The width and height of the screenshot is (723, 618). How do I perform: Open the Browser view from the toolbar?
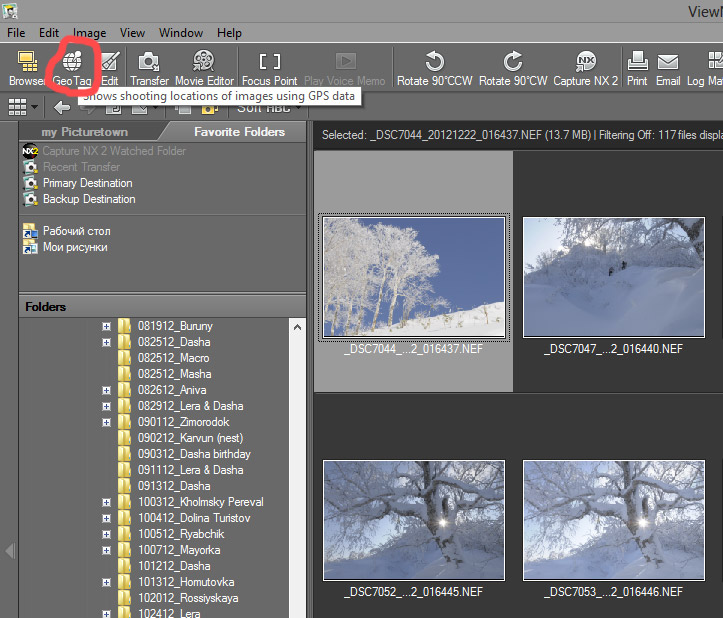26,68
